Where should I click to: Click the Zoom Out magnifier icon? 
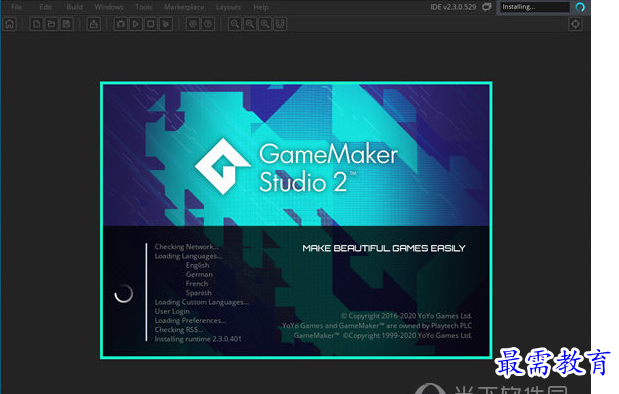click(x=235, y=24)
